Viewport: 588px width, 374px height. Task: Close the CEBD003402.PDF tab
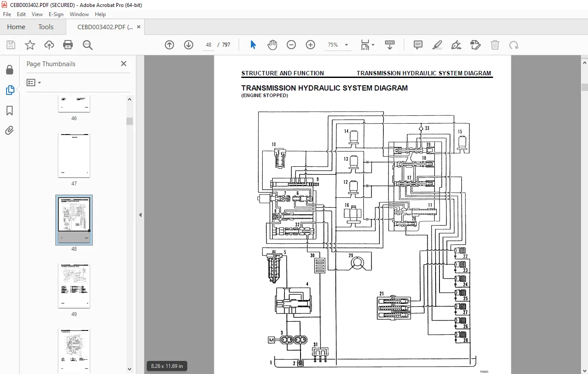coord(139,27)
